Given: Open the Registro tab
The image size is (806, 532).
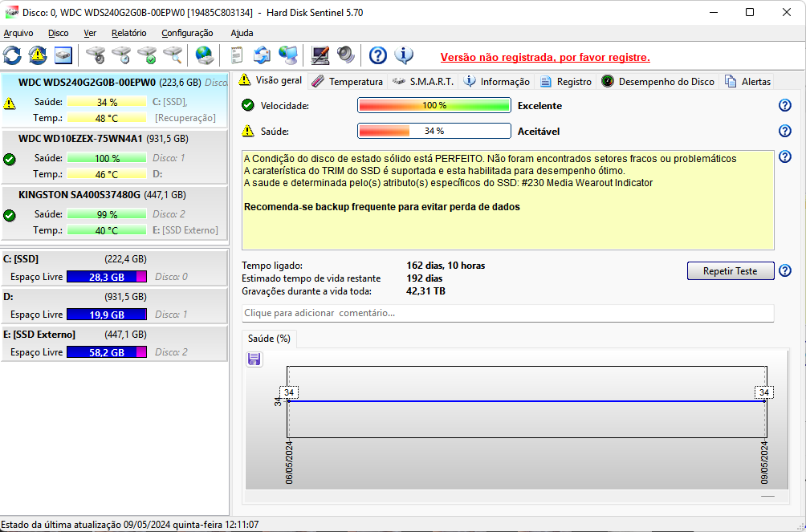Looking at the screenshot, I should coord(566,81).
